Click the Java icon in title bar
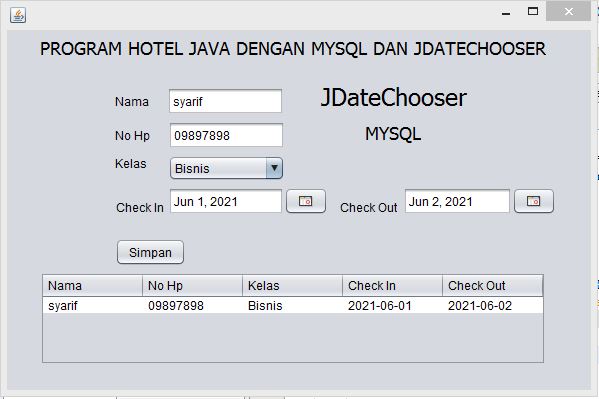 (18, 15)
